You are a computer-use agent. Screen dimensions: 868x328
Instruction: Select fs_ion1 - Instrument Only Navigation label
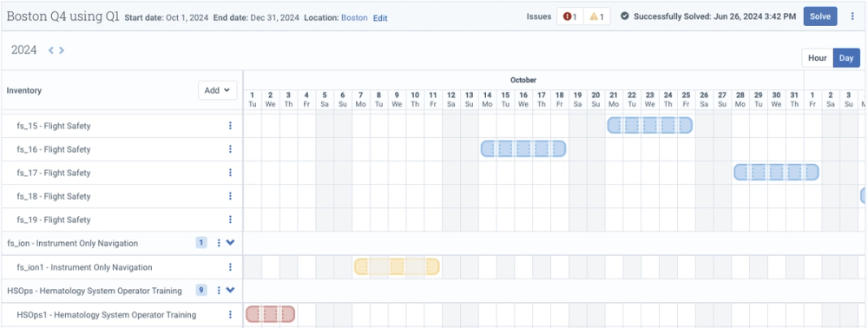84,267
